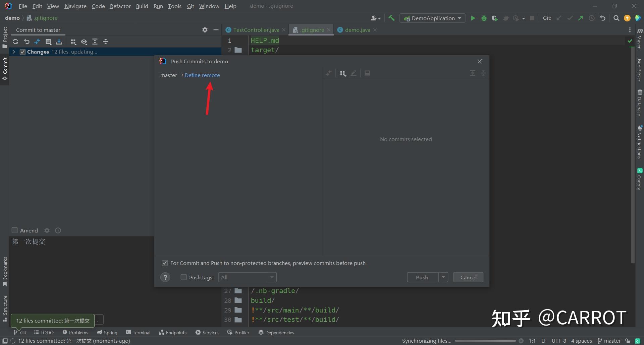
Task: Click the Debug bug icon
Action: point(484,18)
